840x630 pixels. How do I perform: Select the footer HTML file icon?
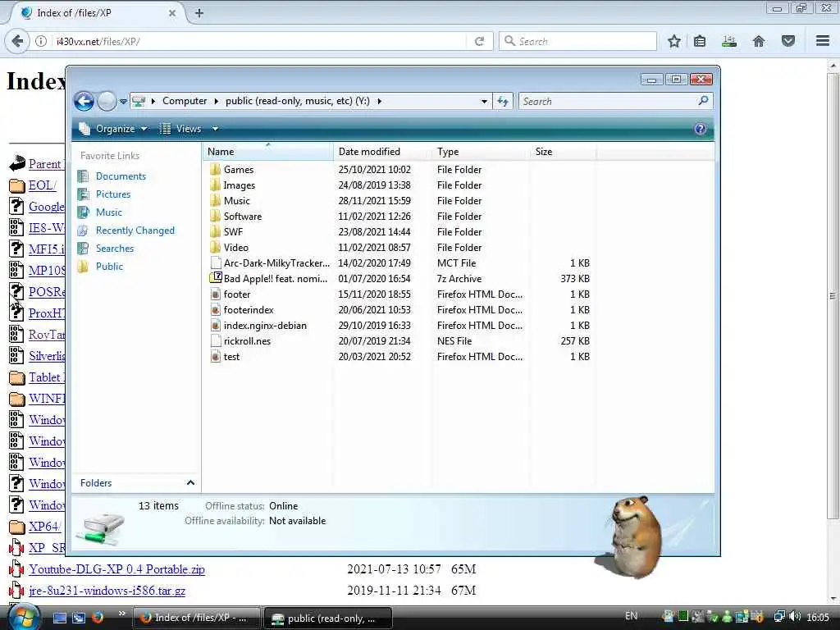(216, 294)
